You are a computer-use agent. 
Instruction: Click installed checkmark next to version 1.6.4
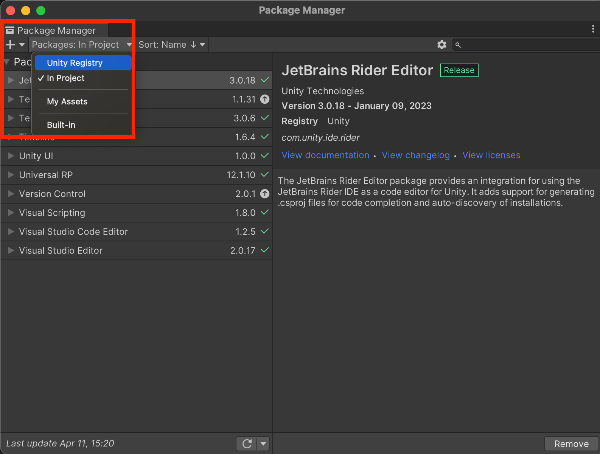264,137
